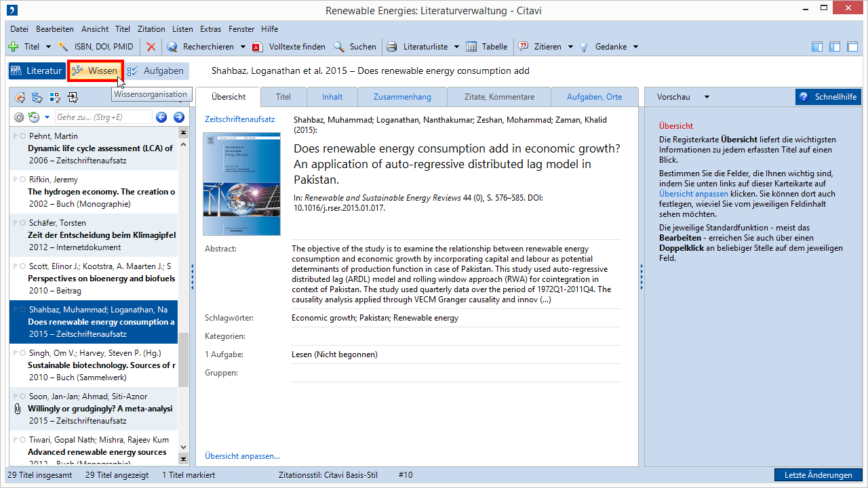The height and width of the screenshot is (488, 868).
Task: Toggle read-status circle for Singh, Om V.
Action: 23,353
